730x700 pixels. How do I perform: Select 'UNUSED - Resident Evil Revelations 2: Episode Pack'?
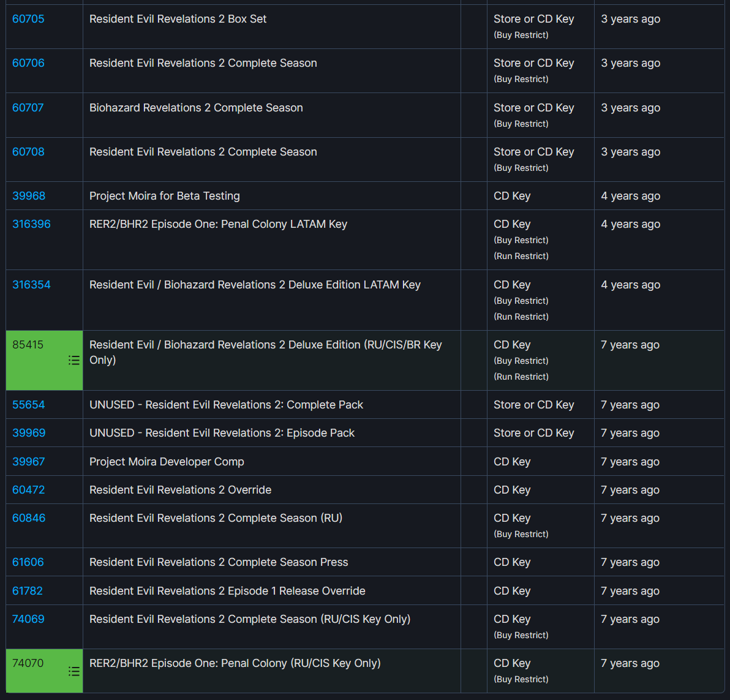pos(222,433)
